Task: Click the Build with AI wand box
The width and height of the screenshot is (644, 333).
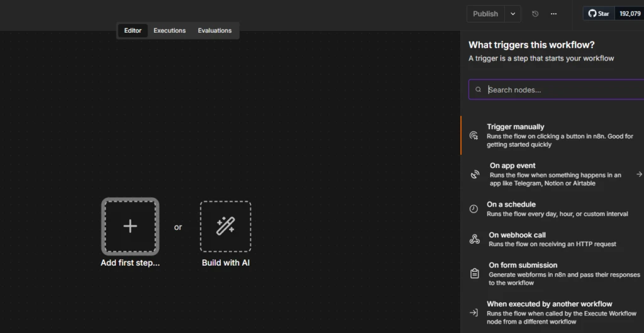Action: point(226,227)
